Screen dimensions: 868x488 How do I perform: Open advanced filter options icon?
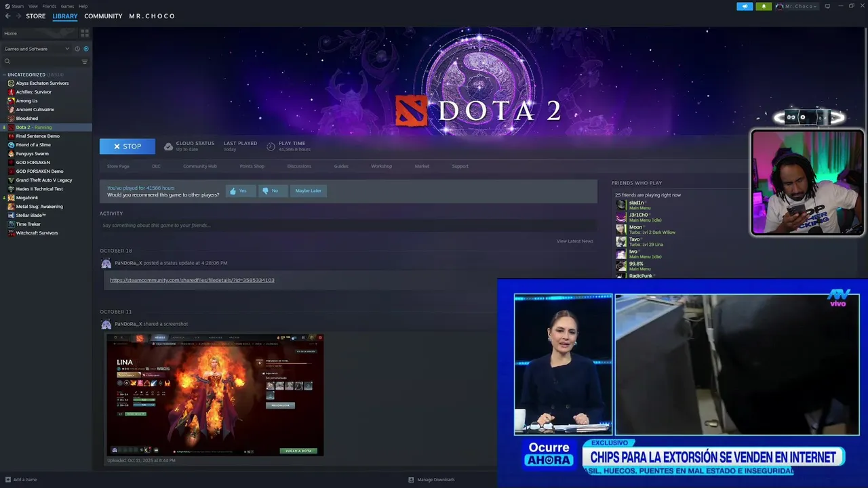(x=85, y=62)
